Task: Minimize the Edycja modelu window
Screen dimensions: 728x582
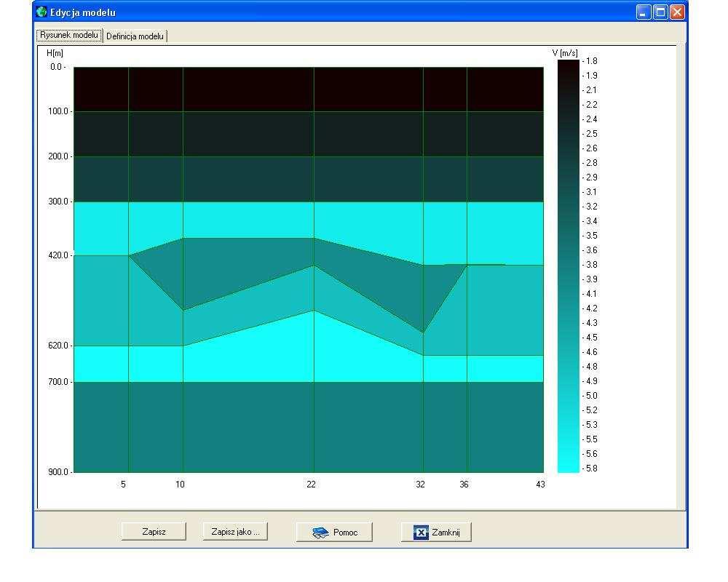Action: 643,12
